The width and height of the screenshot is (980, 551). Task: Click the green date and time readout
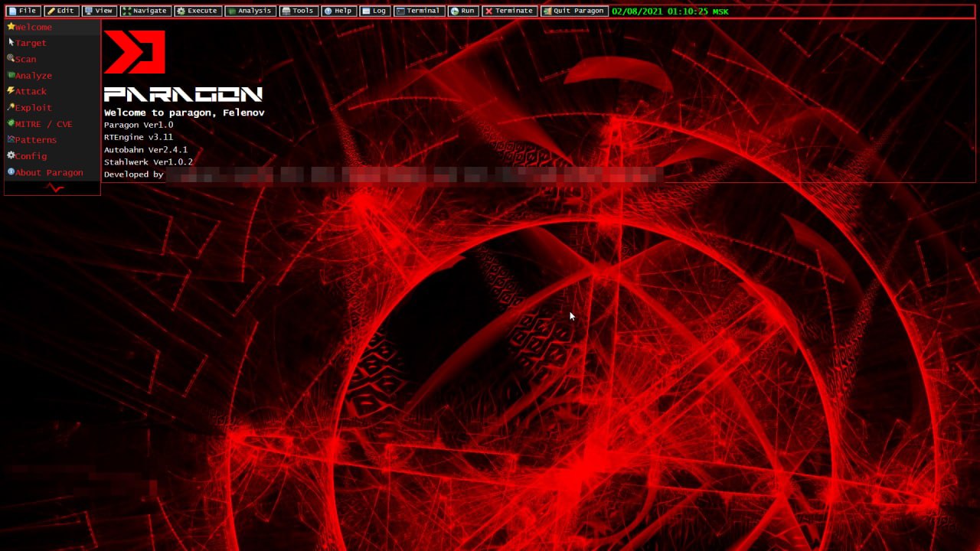point(670,11)
